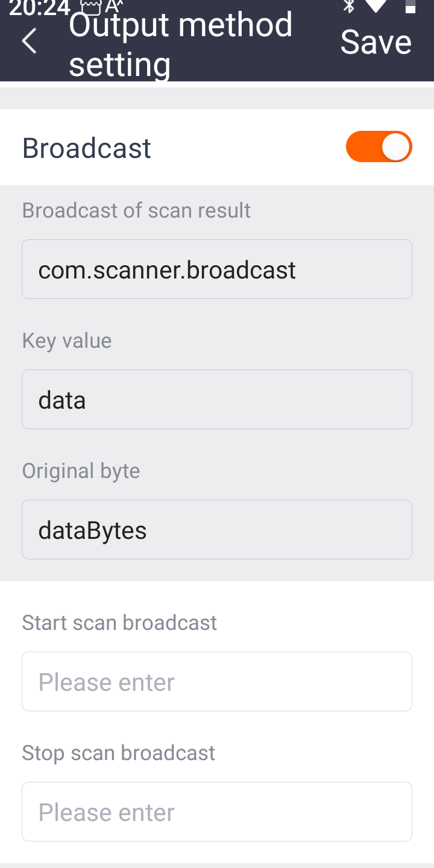The height and width of the screenshot is (868, 434).
Task: Tap the back arrow icon
Action: [29, 42]
